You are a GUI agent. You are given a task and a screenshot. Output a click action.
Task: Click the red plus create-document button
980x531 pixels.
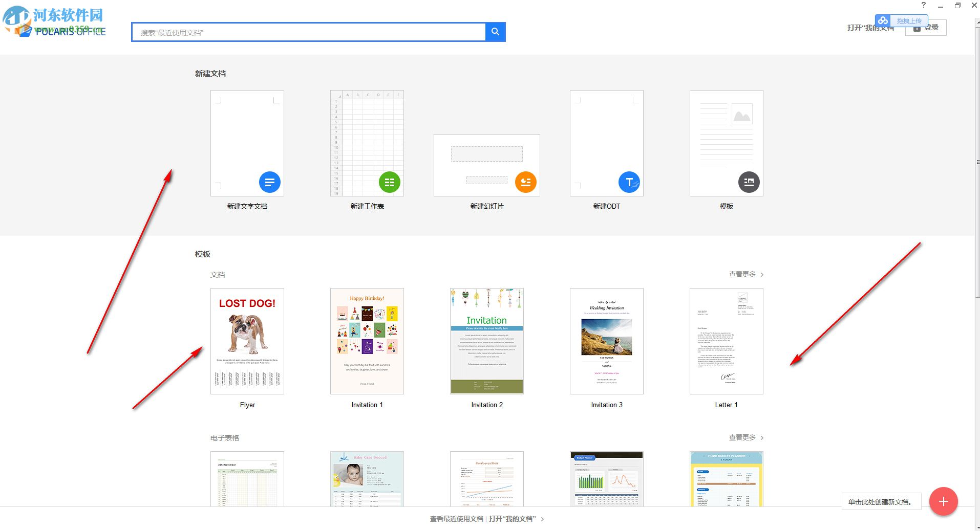[x=944, y=501]
